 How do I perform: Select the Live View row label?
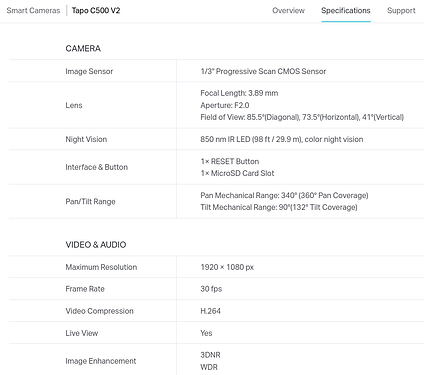click(x=82, y=333)
